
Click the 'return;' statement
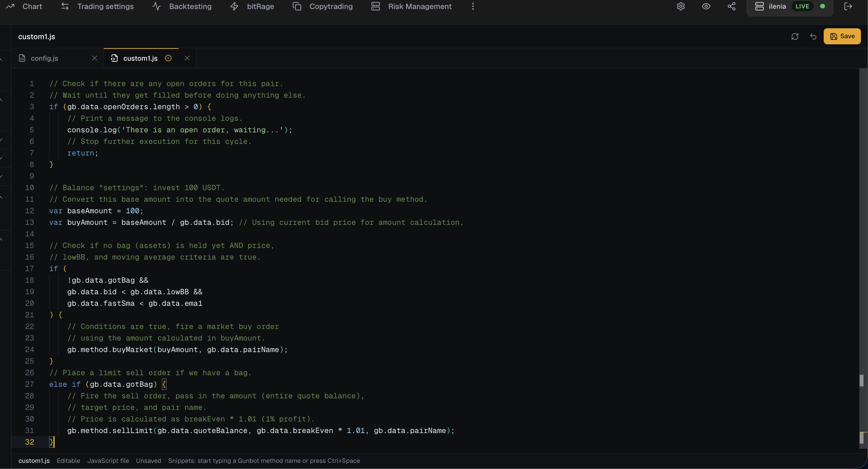(x=83, y=153)
